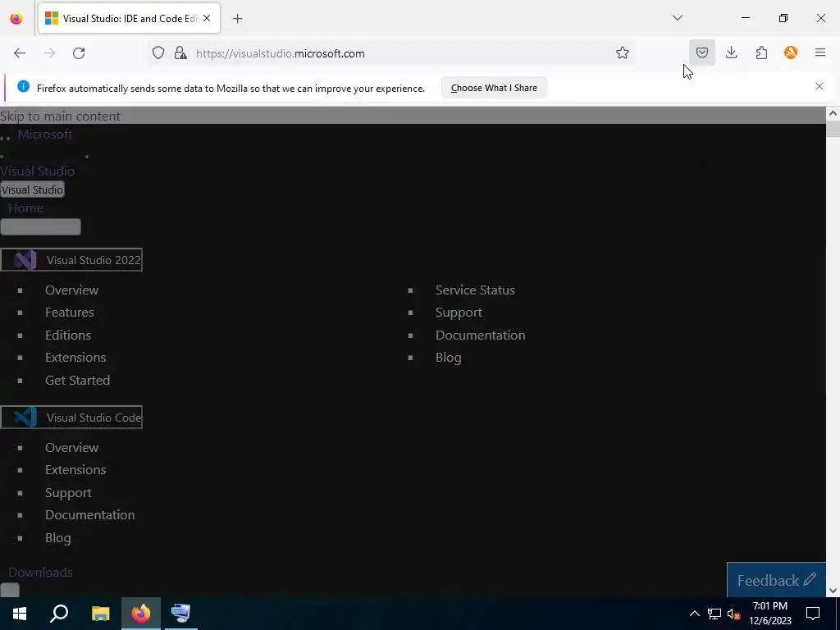
Task: Click the Visual Studio 2022 purple logo
Action: [25, 260]
